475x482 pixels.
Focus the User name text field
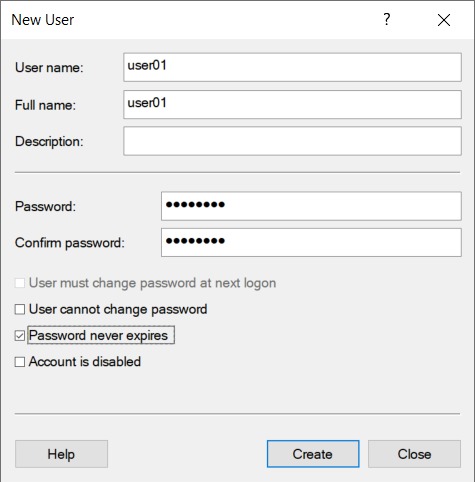(x=292, y=67)
